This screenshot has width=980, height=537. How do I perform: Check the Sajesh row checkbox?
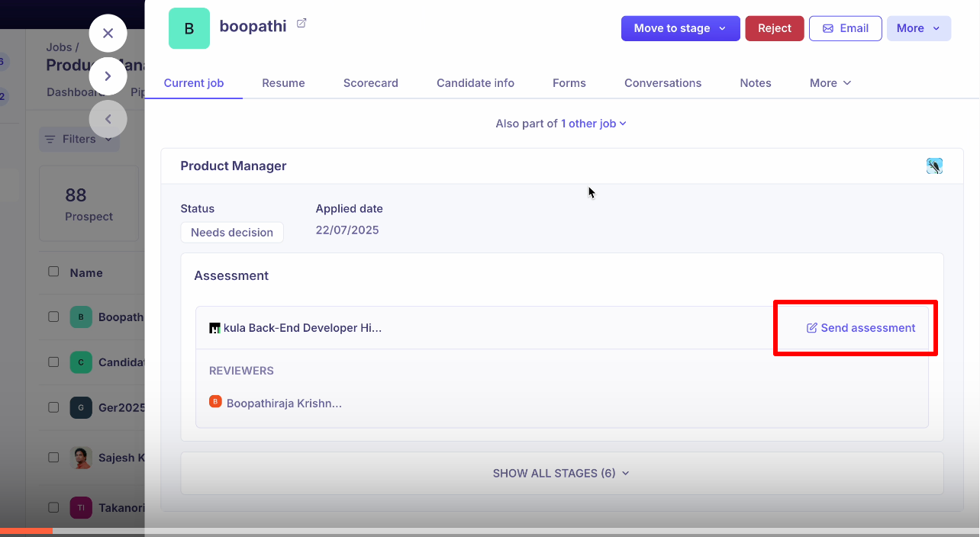click(53, 457)
